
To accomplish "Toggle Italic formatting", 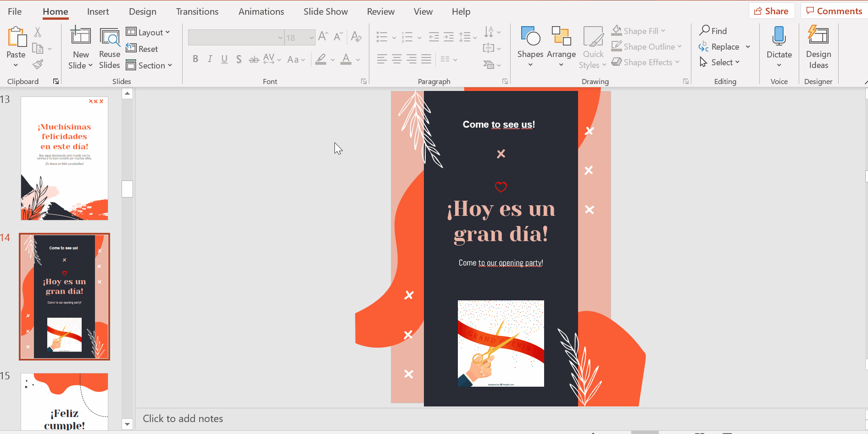I will [210, 59].
